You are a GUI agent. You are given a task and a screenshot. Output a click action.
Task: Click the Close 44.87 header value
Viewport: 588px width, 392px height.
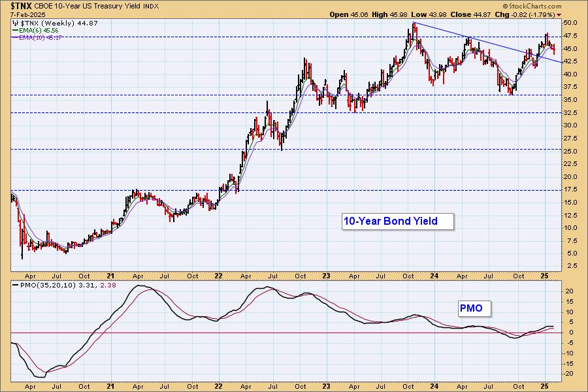(x=470, y=14)
